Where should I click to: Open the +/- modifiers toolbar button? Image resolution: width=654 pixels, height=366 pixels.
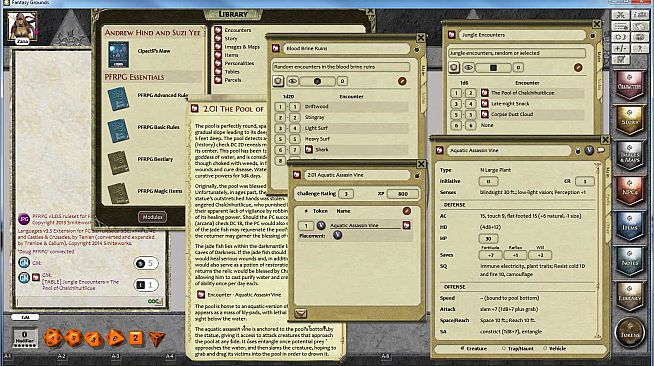620,48
